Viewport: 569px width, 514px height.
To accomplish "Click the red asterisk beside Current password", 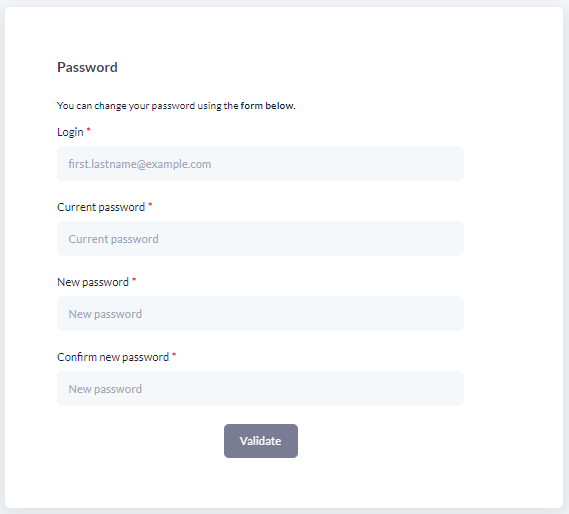I will [150, 204].
